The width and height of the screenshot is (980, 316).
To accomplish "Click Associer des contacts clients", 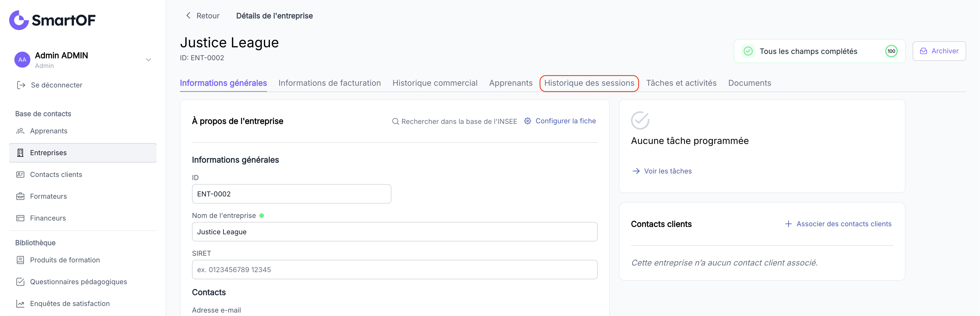I will pos(844,224).
